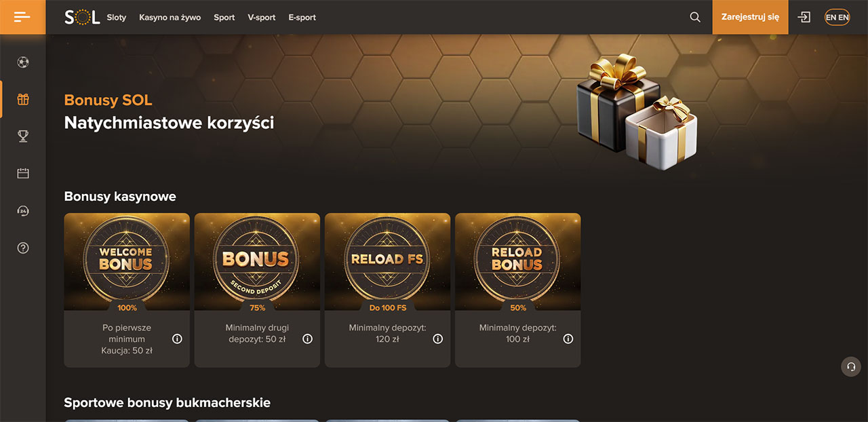Screen dimensions: 868x422
Task: Click the sports football icon in the sidebar
Action: (23, 62)
